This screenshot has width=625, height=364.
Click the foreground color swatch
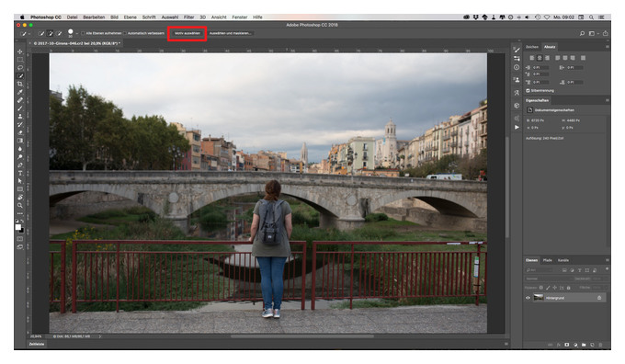point(18,227)
